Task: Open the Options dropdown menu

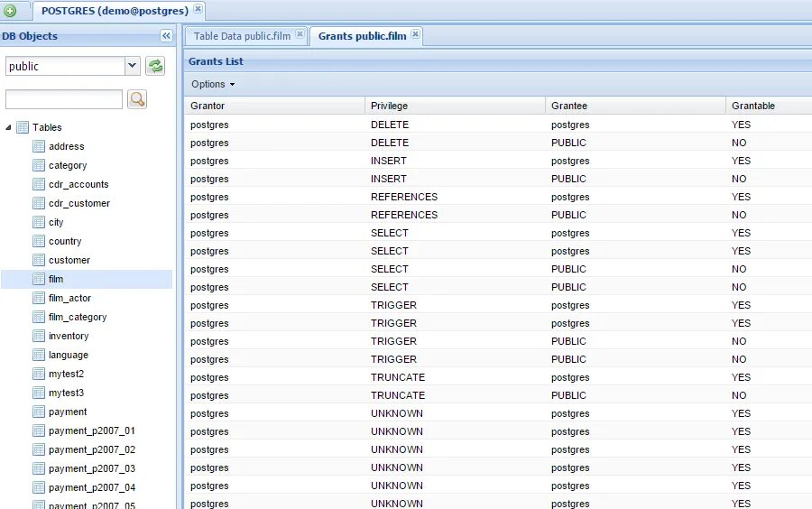Action: point(213,84)
